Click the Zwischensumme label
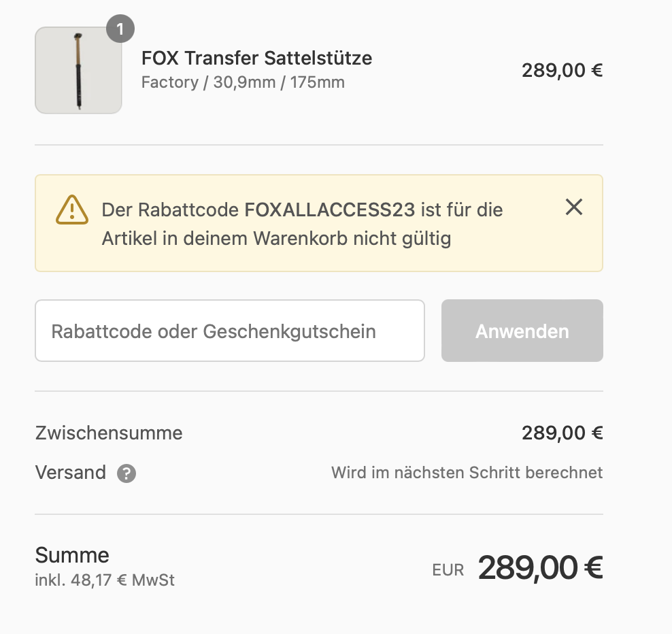Image resolution: width=672 pixels, height=634 pixels. [x=109, y=433]
